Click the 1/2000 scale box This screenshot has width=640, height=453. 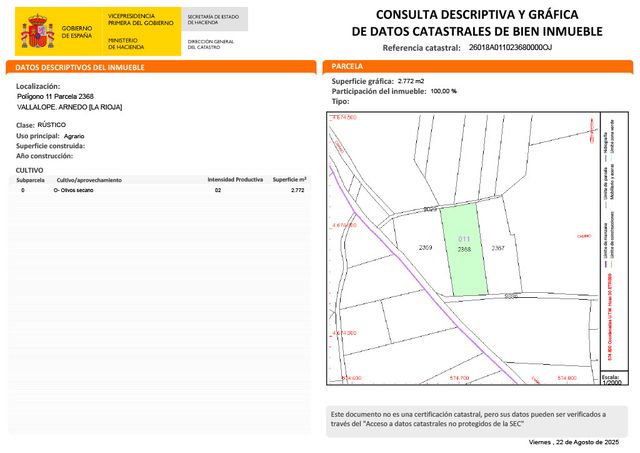pos(611,379)
